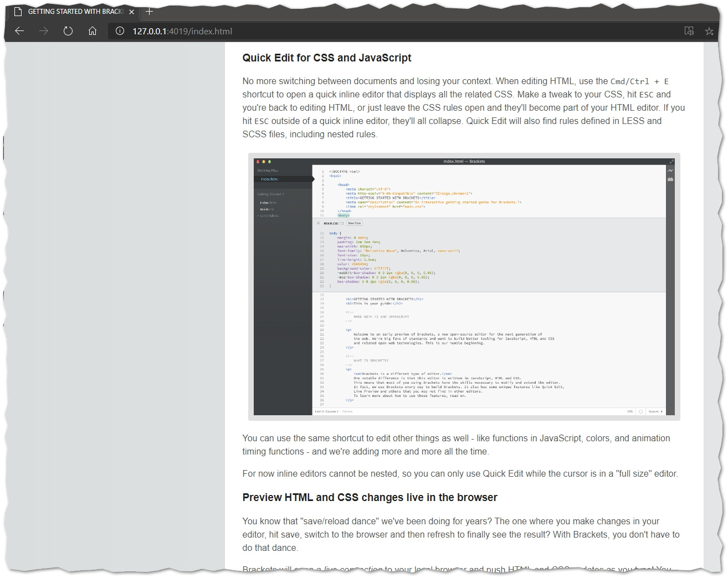
Task: Click the forward navigation arrow
Action: (43, 31)
